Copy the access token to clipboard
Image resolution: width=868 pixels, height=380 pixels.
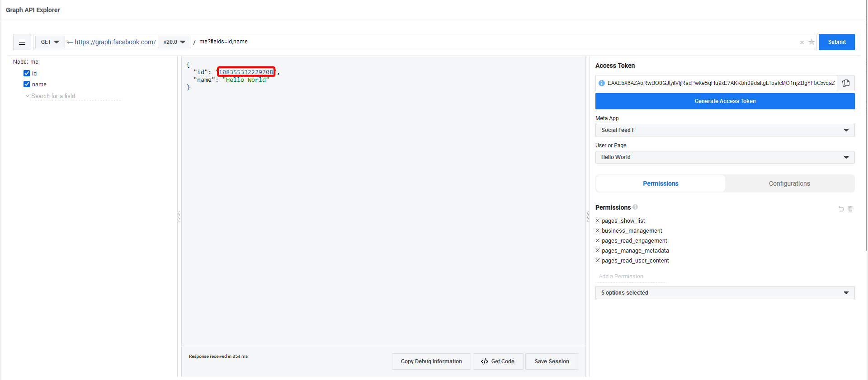846,83
